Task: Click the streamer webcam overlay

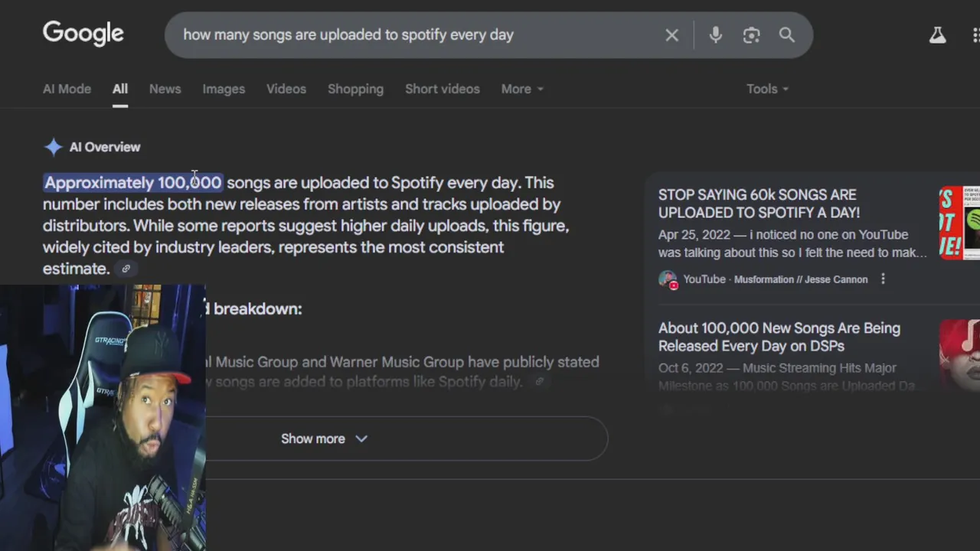Action: pos(103,418)
